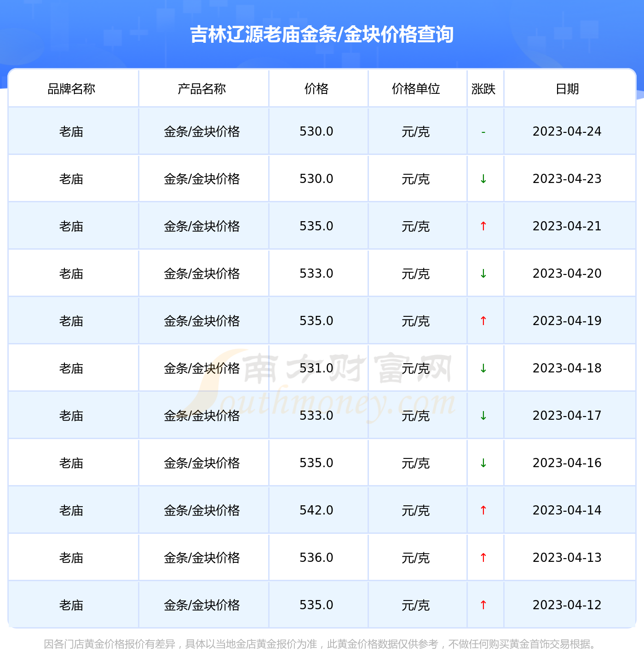Click 金条/金块价格 in the 2023-04-13 row
Viewport: 644px width, 669px height.
tap(202, 558)
